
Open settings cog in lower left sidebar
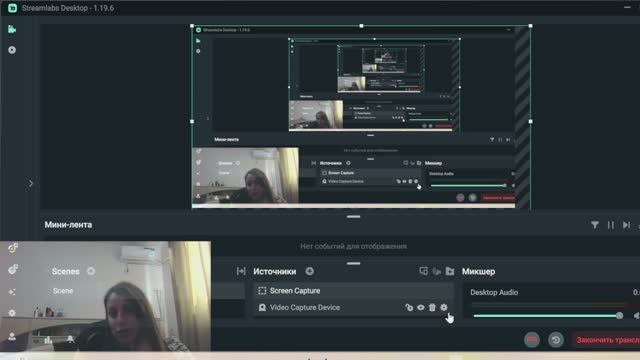pos(12,313)
